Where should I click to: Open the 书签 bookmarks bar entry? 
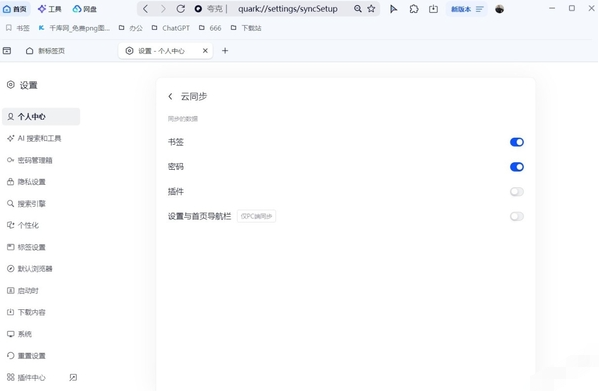click(18, 28)
